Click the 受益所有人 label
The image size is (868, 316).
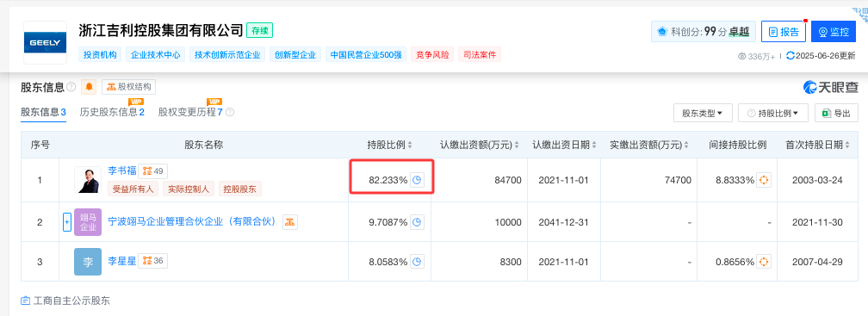(x=133, y=189)
